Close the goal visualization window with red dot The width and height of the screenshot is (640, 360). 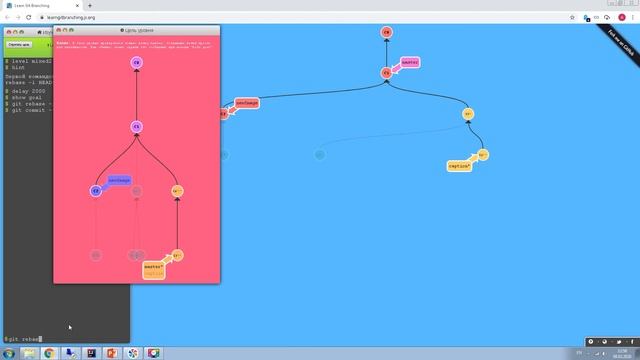point(58,30)
